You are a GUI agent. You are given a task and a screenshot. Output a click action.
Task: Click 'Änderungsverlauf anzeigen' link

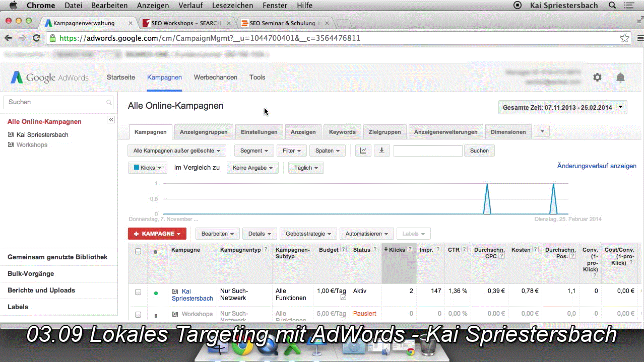(597, 166)
